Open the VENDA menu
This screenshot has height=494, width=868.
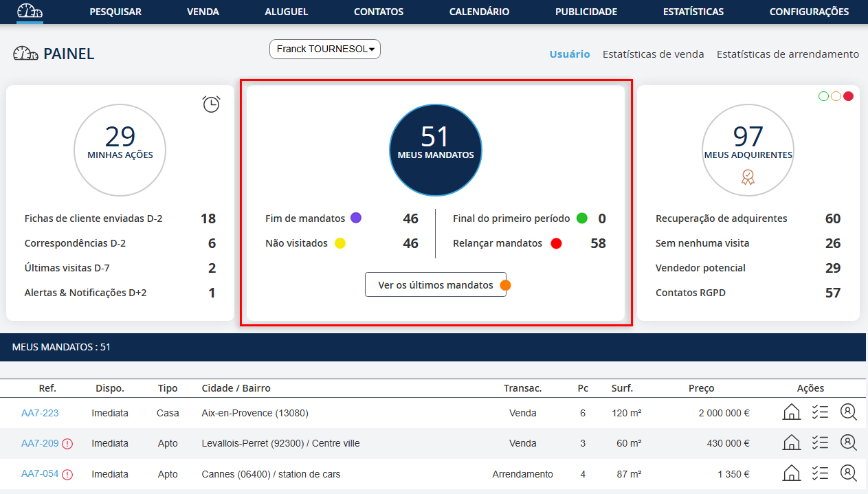click(203, 12)
